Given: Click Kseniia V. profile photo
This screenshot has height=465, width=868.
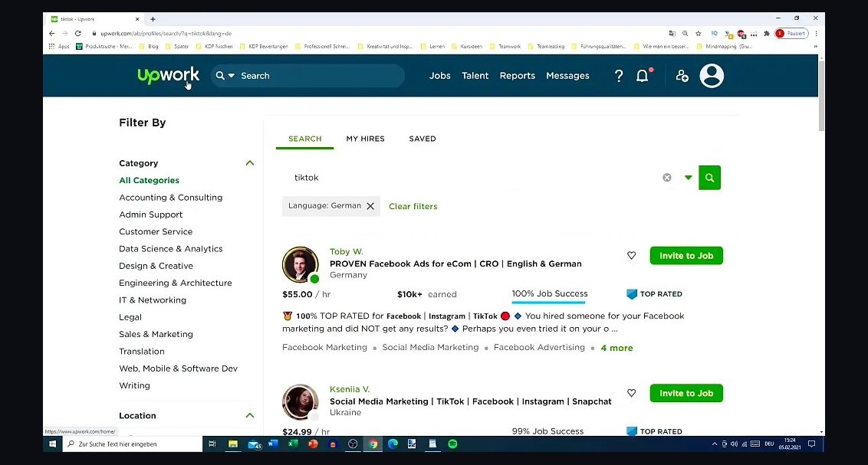Looking at the screenshot, I should click(x=300, y=402).
